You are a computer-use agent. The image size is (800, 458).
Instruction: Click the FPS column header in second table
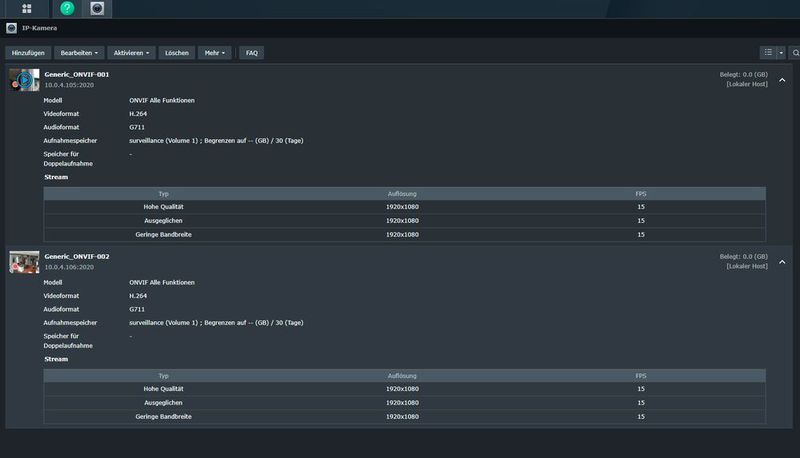(x=641, y=375)
